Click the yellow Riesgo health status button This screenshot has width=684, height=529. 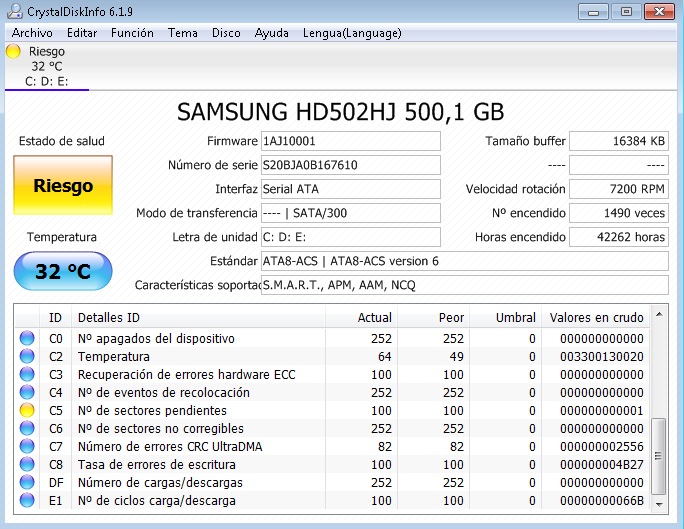coord(63,185)
